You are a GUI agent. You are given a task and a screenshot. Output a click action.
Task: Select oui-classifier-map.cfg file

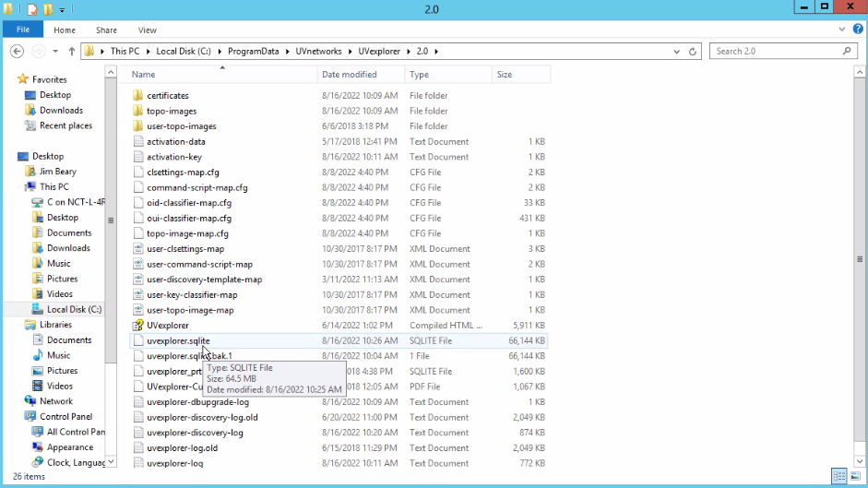coord(189,219)
